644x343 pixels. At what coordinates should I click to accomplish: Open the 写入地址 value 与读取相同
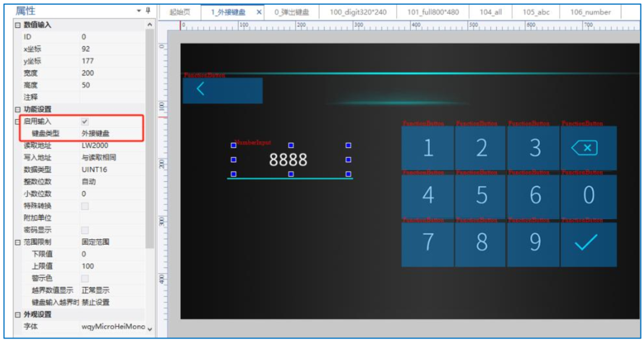click(98, 157)
